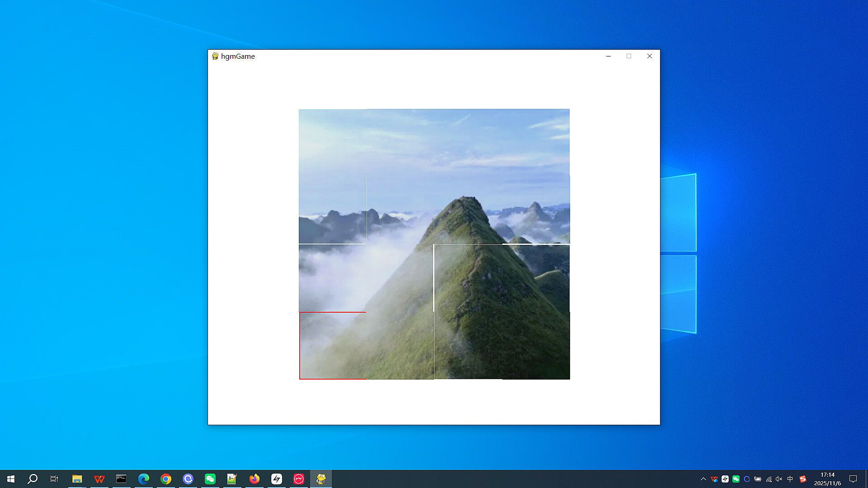Open the Windows Start menu

coord(11,479)
